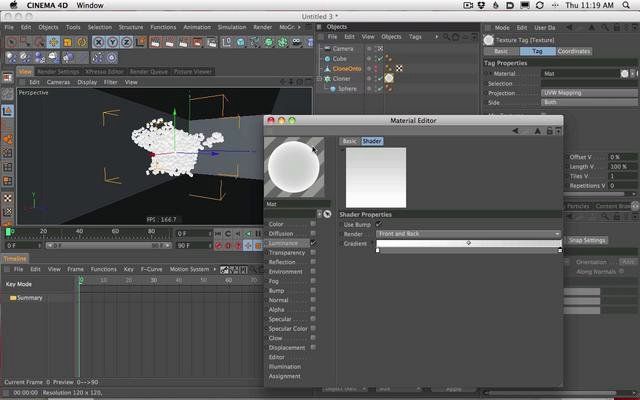This screenshot has width=640, height=400.
Task: Expand the main menu overflow arrow after MoGr
Action: pyautogui.click(x=299, y=27)
